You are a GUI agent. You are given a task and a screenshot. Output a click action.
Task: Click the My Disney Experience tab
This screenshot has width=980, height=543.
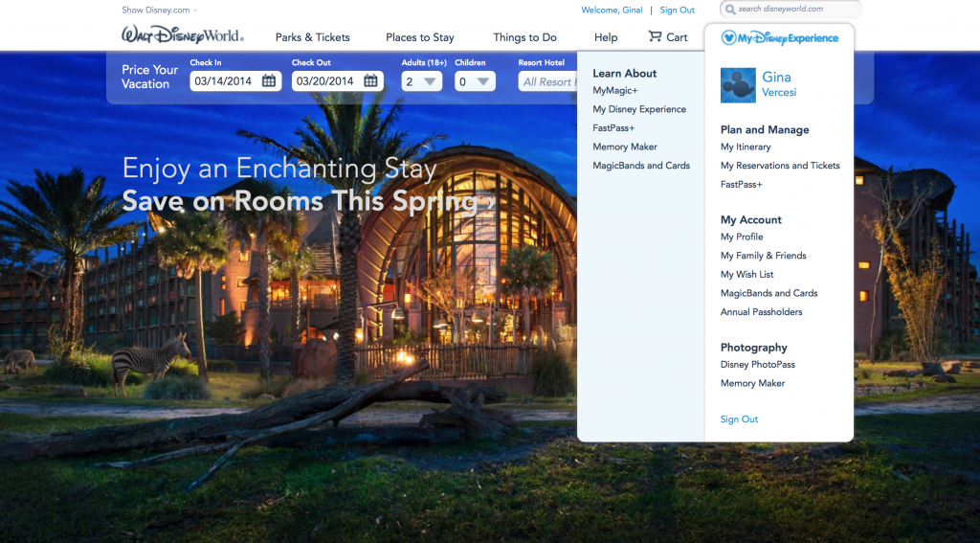[779, 38]
